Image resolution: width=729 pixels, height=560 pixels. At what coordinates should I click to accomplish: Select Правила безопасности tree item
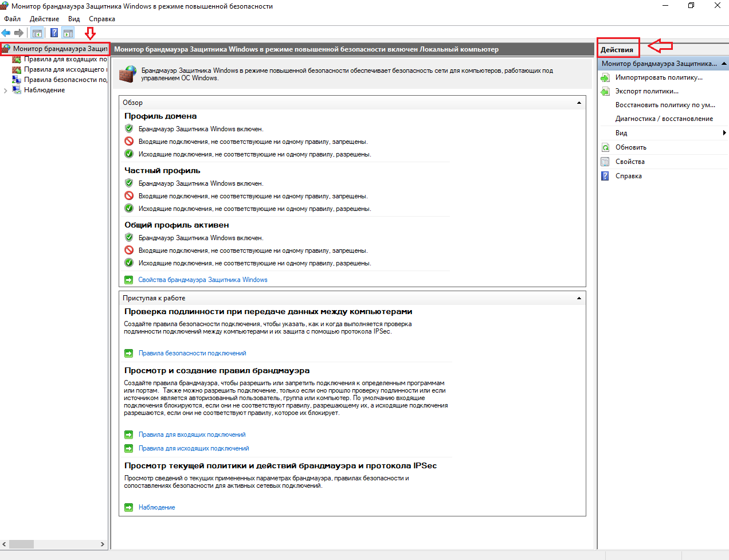pyautogui.click(x=65, y=80)
